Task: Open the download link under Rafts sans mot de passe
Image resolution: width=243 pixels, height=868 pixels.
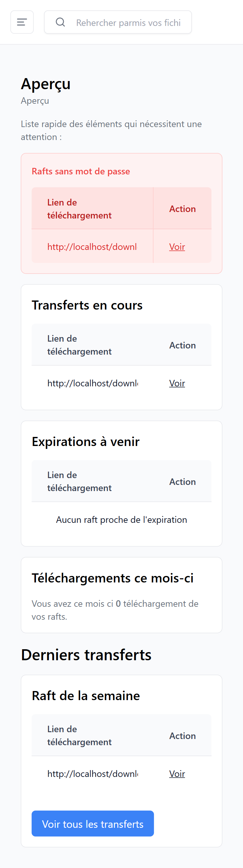Action: coord(92,247)
